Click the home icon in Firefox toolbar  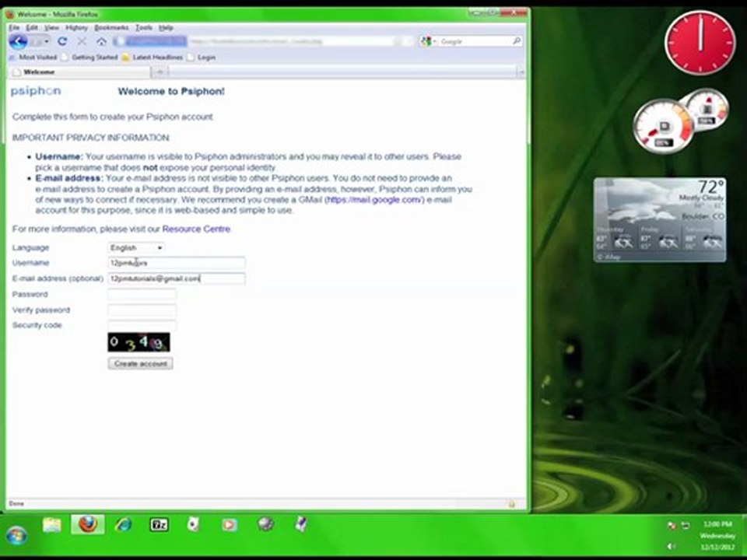pyautogui.click(x=101, y=41)
